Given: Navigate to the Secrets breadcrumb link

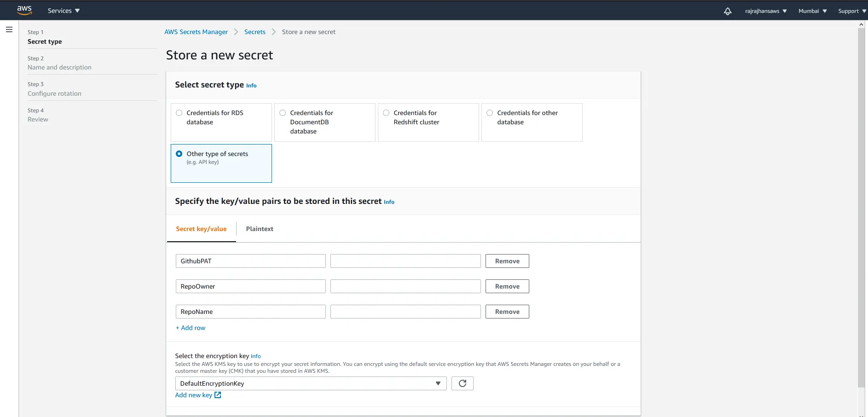Looking at the screenshot, I should pos(255,32).
